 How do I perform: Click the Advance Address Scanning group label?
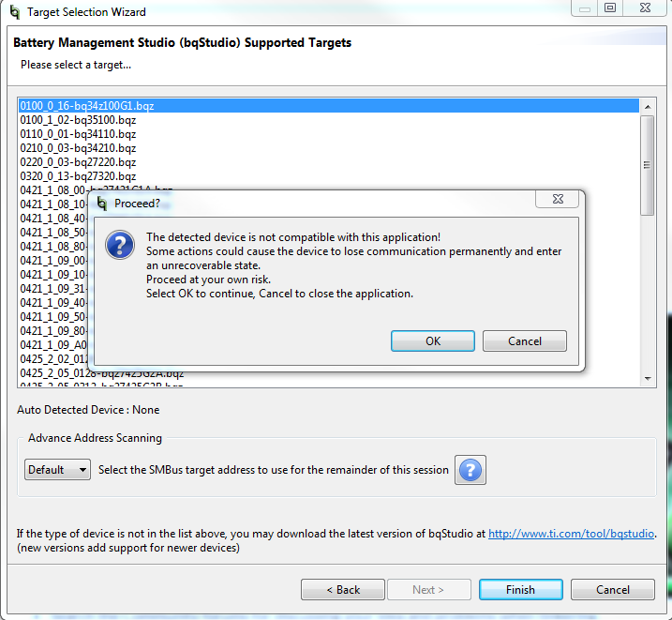point(96,438)
